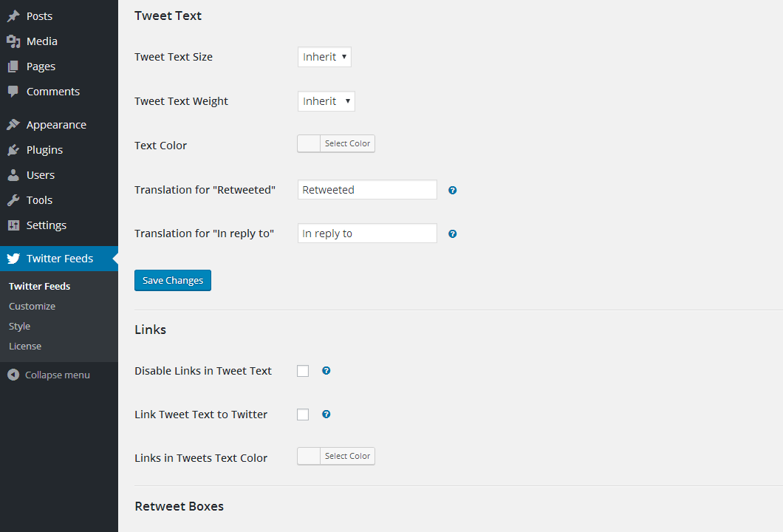Go to the Style submenu page

pos(20,326)
